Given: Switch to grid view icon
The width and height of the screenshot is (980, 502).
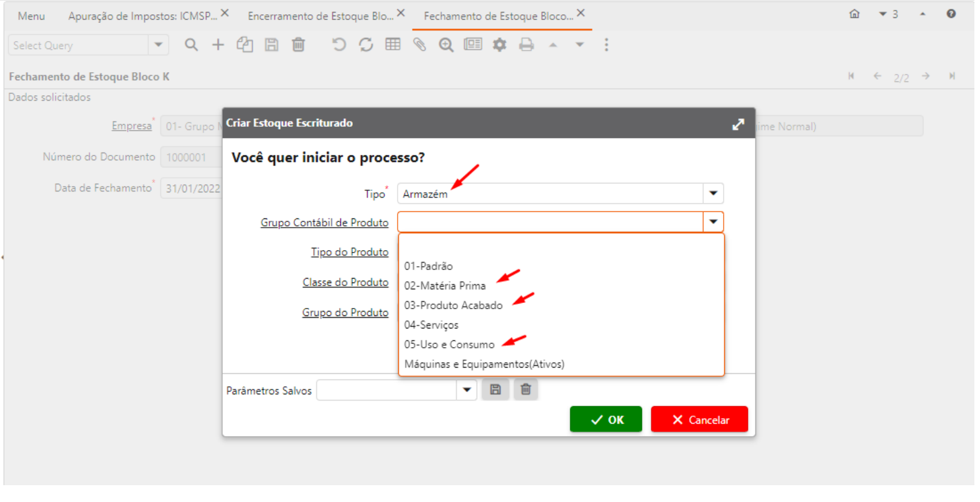Looking at the screenshot, I should (x=393, y=44).
